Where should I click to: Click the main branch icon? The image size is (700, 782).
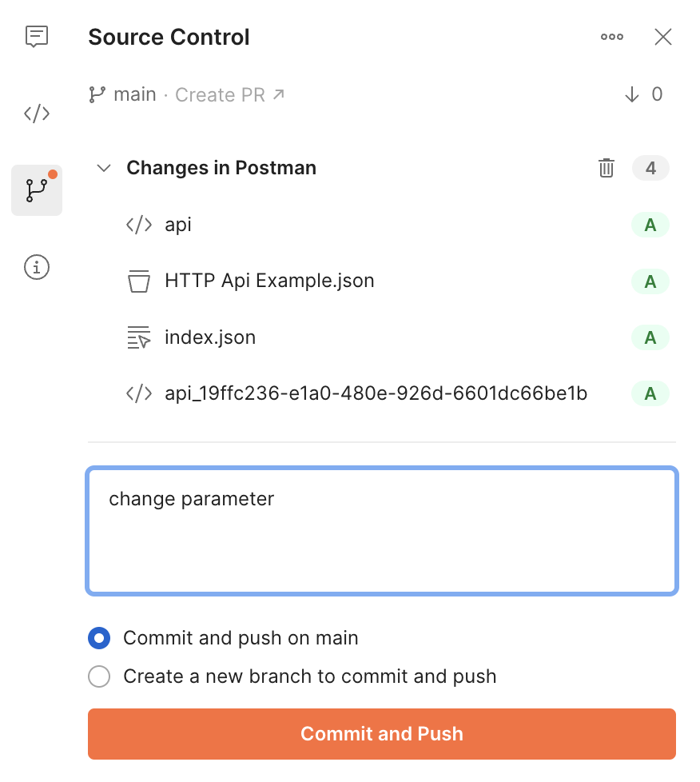tap(97, 94)
